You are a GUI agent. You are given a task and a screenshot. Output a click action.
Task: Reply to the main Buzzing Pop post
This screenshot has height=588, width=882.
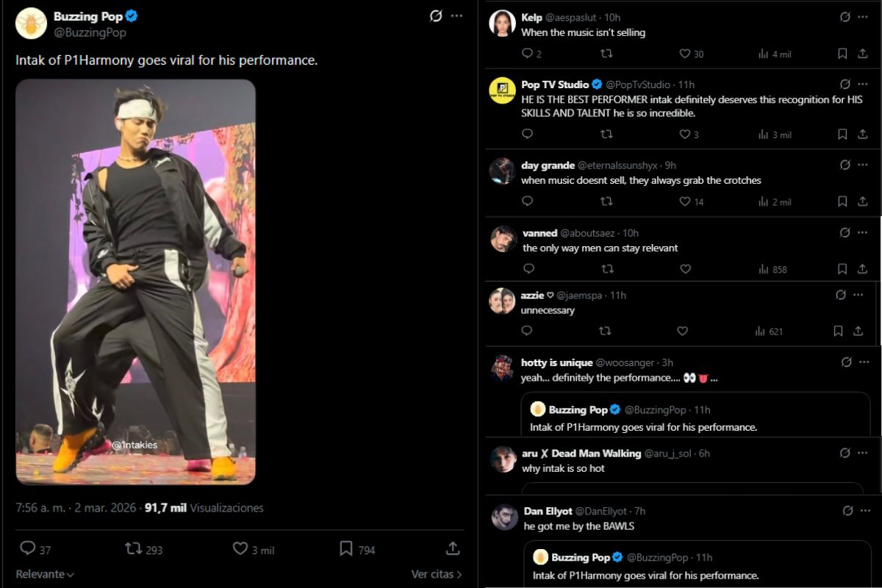click(27, 549)
